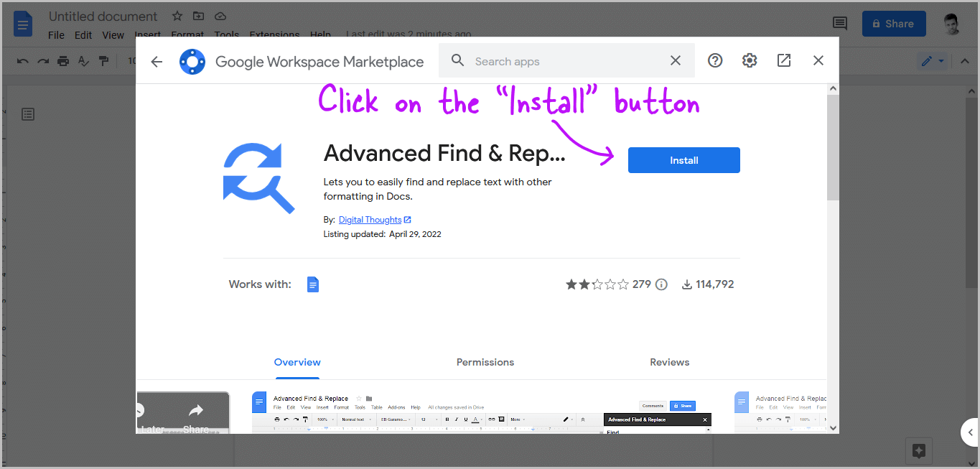This screenshot has height=469, width=980.
Task: Clear the search field with the X icon
Action: tap(675, 60)
